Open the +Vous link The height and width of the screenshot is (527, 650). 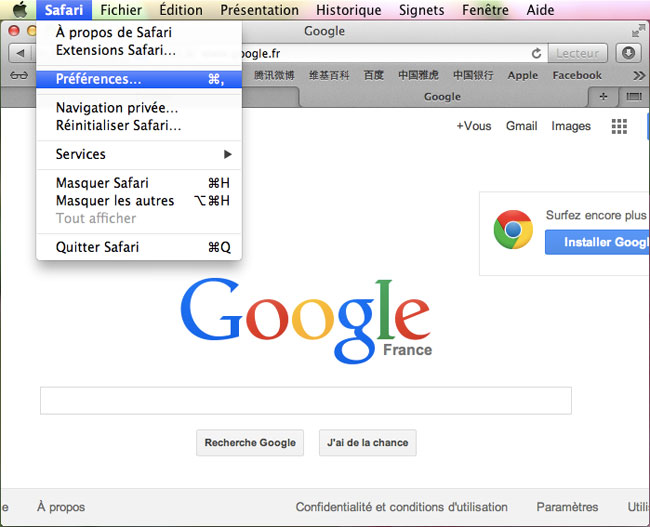pyautogui.click(x=474, y=126)
